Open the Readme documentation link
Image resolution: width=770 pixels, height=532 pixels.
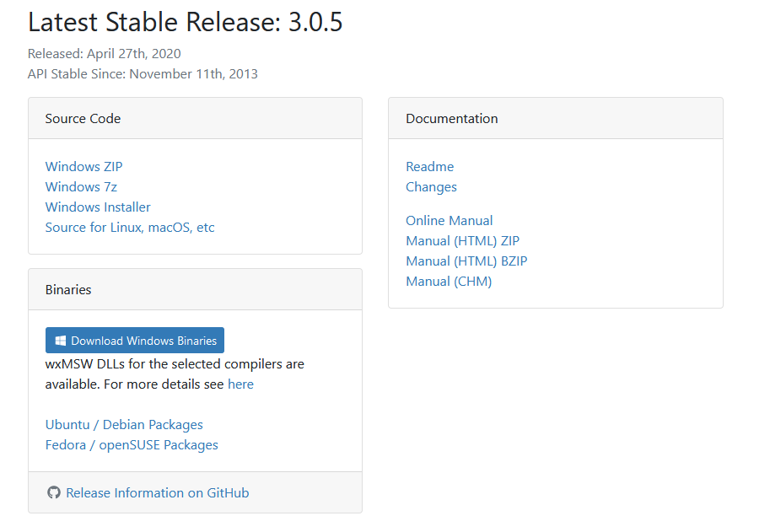pos(429,167)
